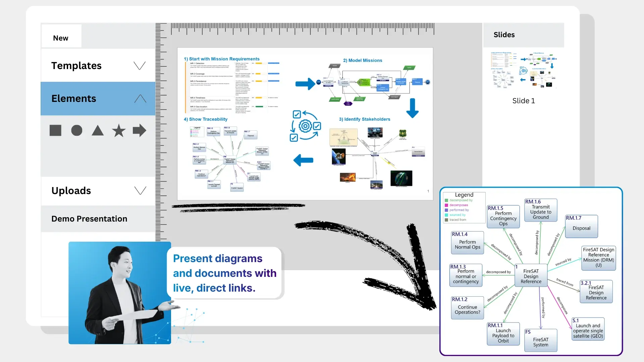Click the 'traced from' legend color swatch
This screenshot has width=644, height=362.
point(446,220)
